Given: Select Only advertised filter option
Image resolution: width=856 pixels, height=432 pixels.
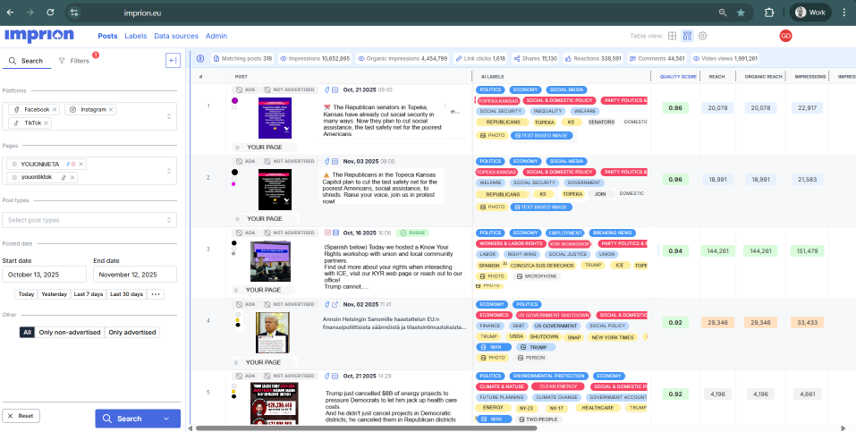Looking at the screenshot, I should tap(132, 332).
